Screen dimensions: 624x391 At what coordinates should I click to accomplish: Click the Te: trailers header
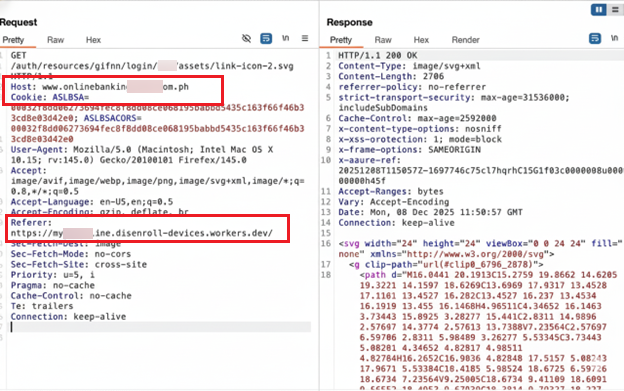coord(42,306)
